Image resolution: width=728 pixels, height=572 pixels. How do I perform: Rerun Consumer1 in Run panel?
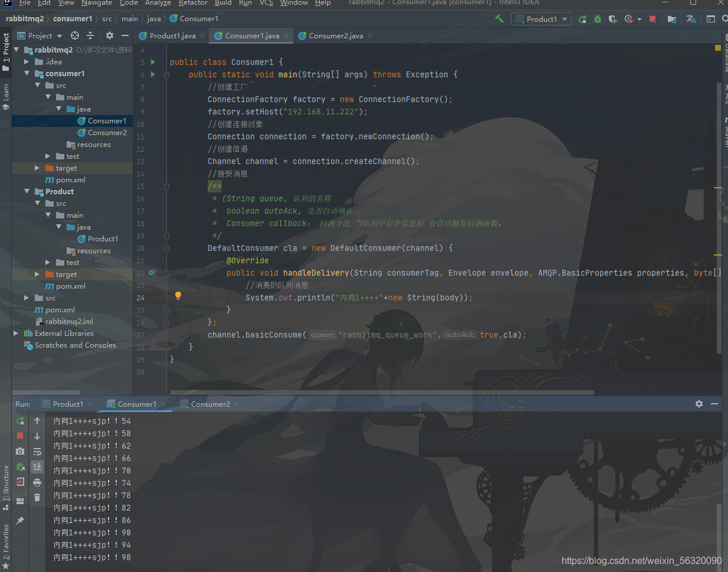tap(20, 421)
